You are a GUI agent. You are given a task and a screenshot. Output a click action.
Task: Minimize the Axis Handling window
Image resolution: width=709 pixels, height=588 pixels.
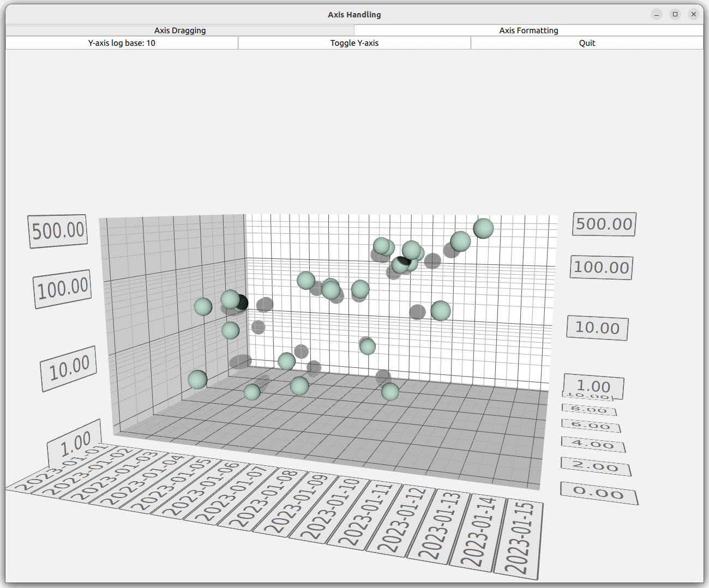tap(657, 14)
